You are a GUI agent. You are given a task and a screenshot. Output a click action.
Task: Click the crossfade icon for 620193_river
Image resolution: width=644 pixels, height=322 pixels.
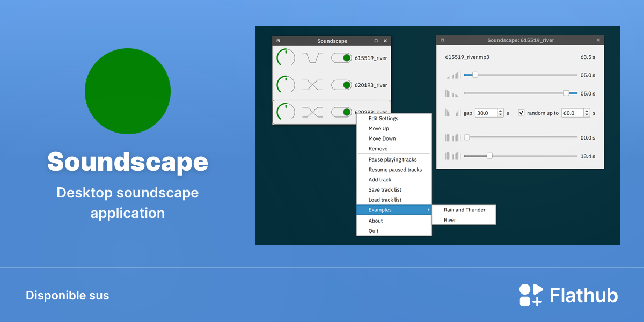[x=312, y=85]
